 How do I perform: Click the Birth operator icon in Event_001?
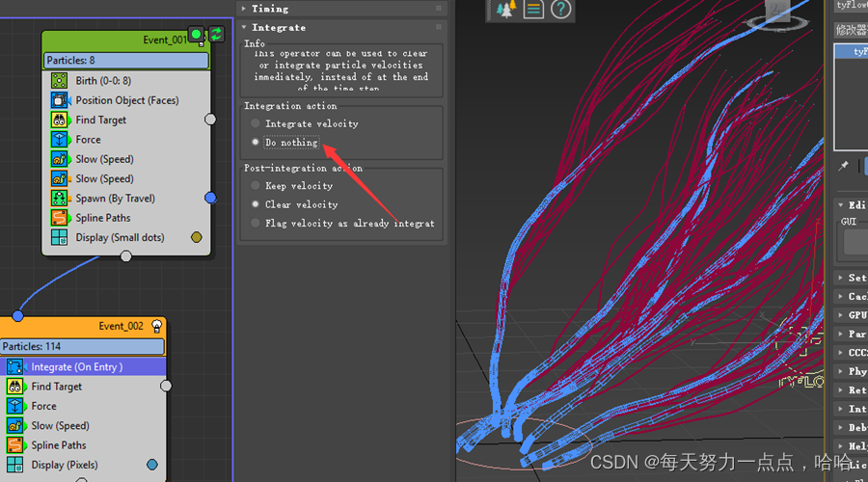coord(59,81)
